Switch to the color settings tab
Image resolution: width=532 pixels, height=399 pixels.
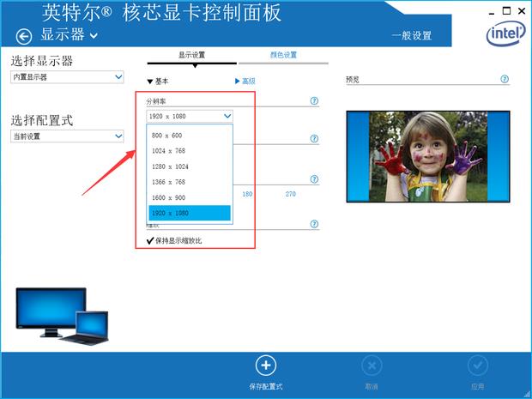(x=283, y=55)
